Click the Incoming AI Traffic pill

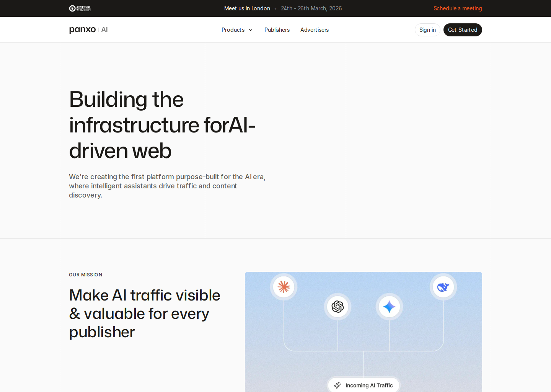(x=363, y=385)
